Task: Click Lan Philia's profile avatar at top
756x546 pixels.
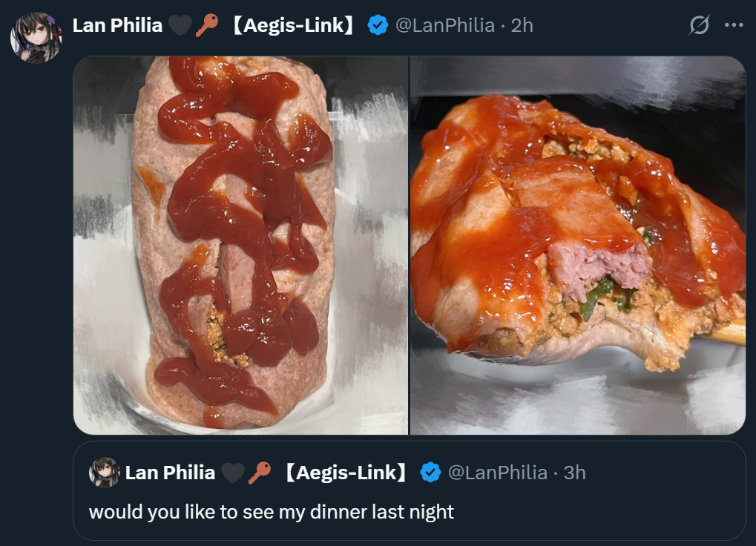Action: (36, 37)
